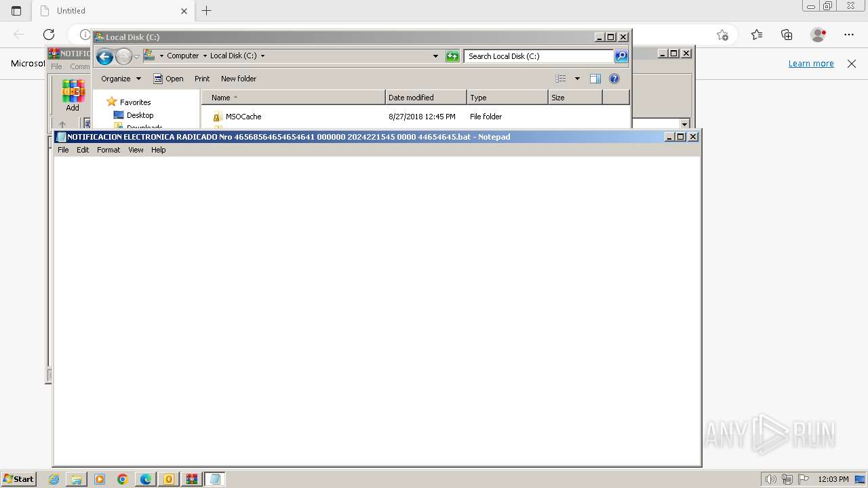Open the View menu in Notepad
The image size is (868, 488).
(x=136, y=150)
